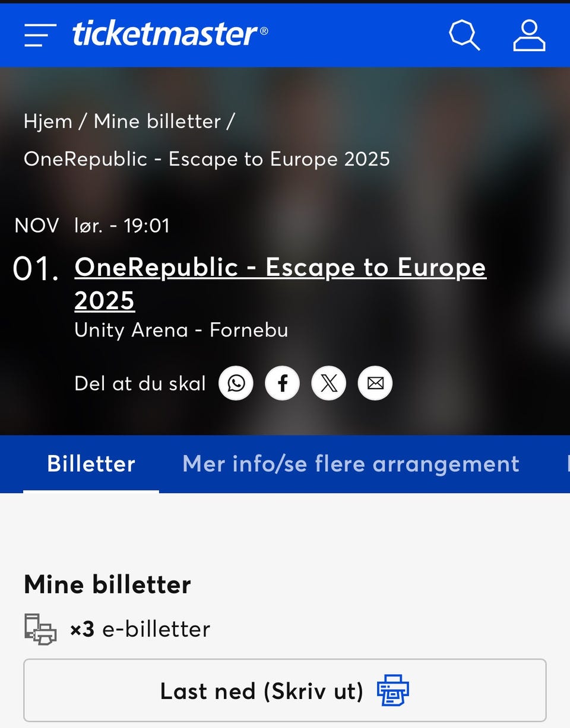
Task: Switch to the Billetter tab
Action: [90, 464]
